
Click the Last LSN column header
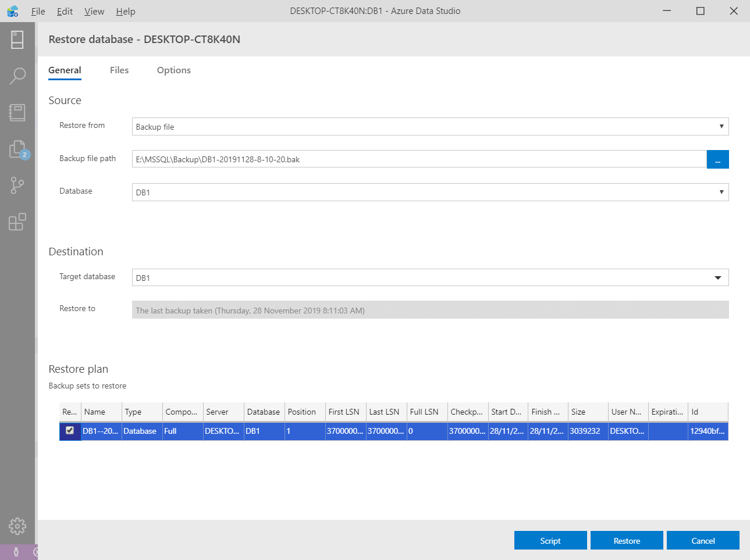386,412
